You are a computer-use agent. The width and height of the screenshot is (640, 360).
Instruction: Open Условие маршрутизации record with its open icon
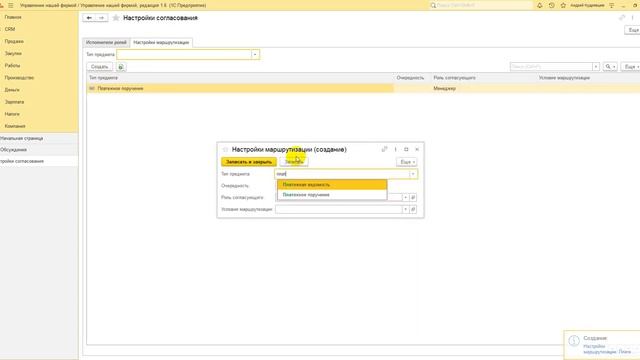pos(413,209)
